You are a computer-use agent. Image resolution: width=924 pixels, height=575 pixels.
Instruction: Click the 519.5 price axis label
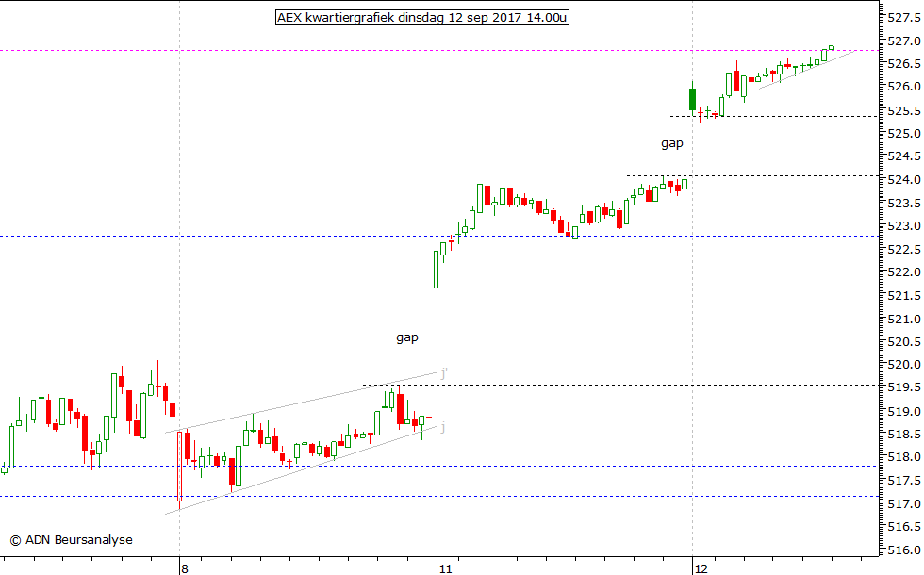[904, 387]
